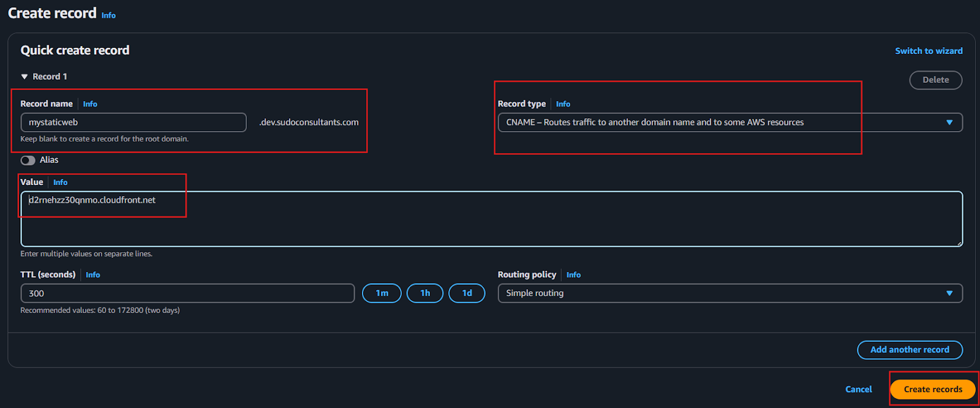Toggle the Alias switch

[x=28, y=160]
